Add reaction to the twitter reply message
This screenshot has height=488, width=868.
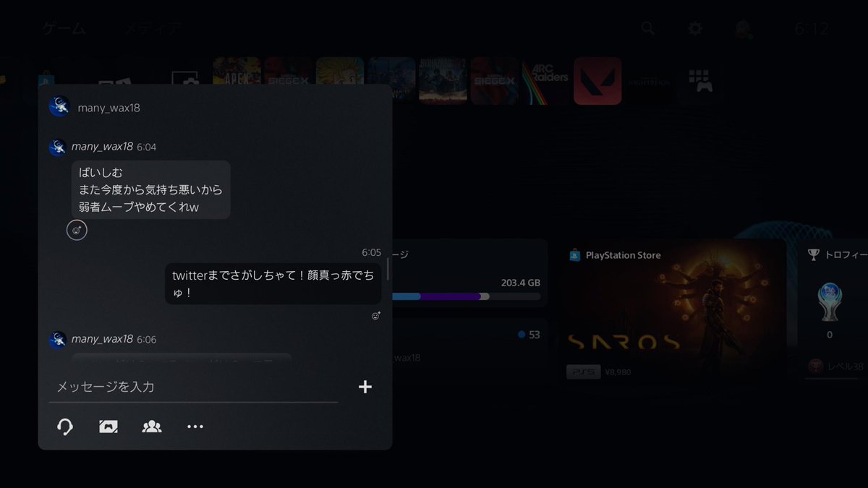[376, 316]
